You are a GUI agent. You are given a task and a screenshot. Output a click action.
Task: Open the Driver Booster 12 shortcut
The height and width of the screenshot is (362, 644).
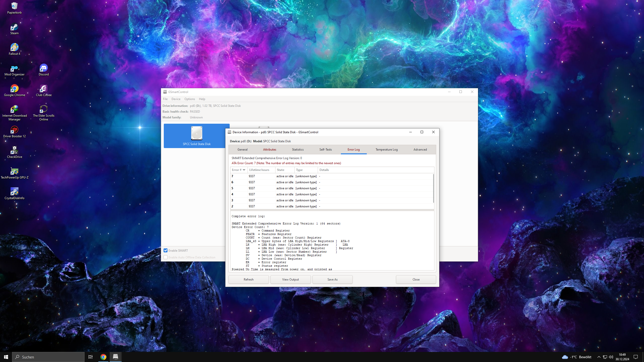(x=14, y=132)
